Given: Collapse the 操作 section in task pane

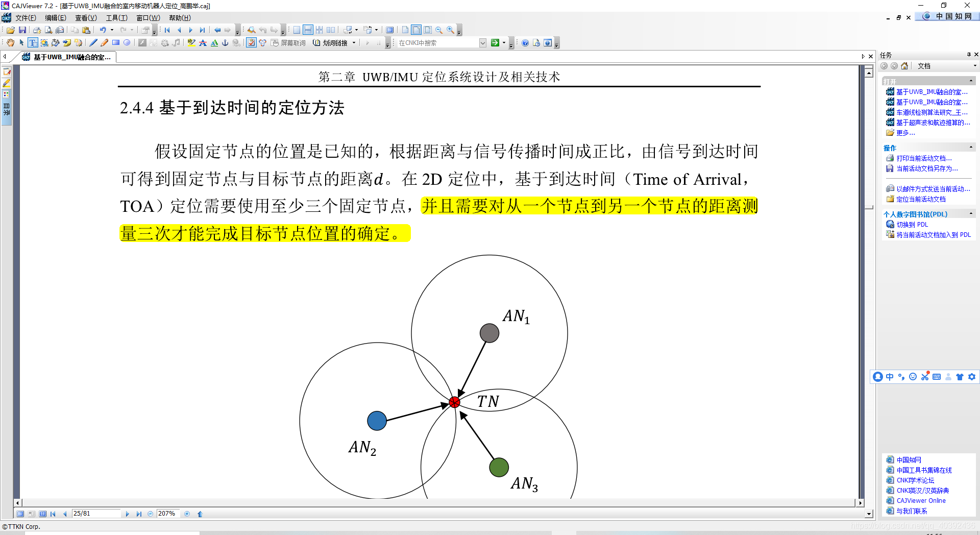Looking at the screenshot, I should (971, 148).
